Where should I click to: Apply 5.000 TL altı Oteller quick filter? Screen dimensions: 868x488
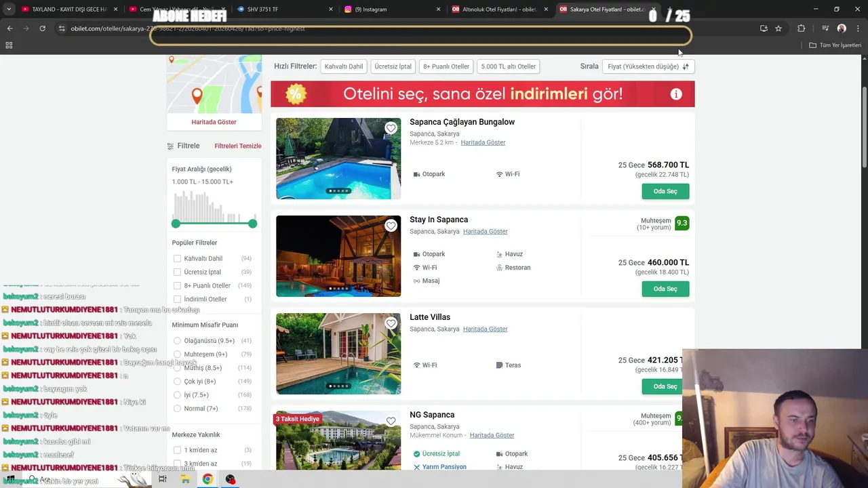[508, 66]
